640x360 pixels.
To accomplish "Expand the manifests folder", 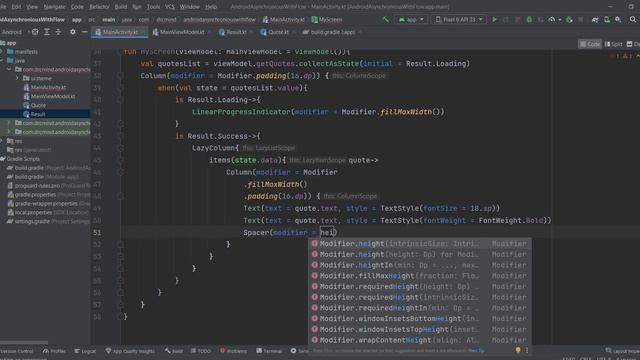I will [2, 51].
